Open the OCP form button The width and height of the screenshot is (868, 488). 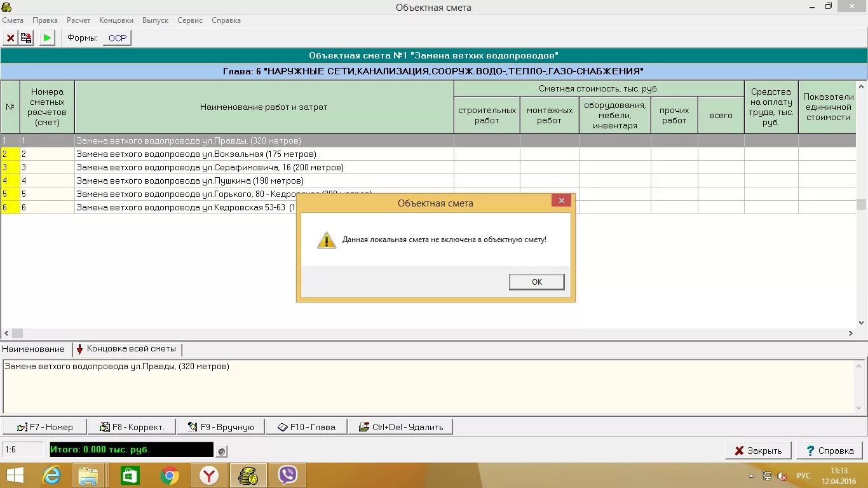[x=118, y=38]
